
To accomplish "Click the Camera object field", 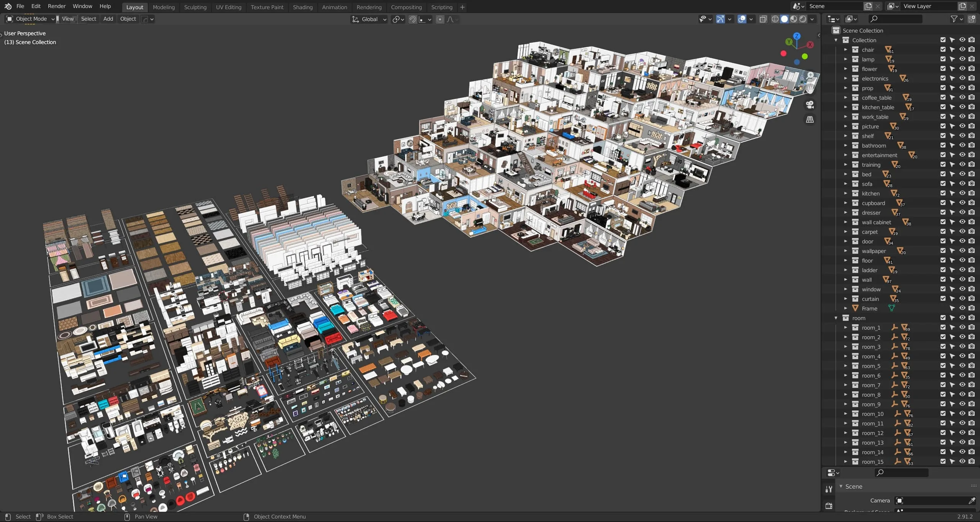I will click(x=931, y=501).
